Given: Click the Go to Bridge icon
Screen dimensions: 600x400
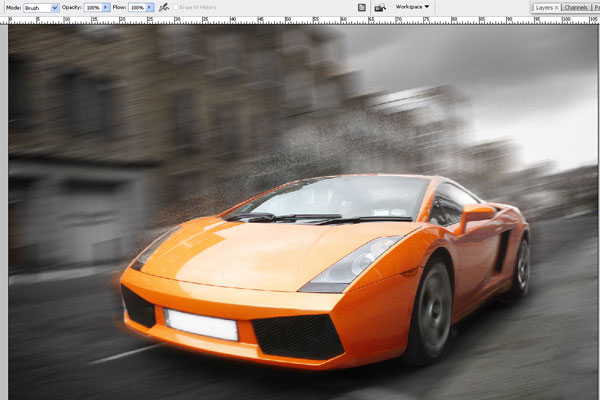Looking at the screenshot, I should 380,7.
